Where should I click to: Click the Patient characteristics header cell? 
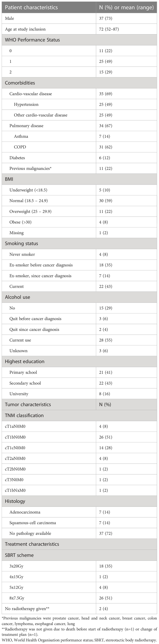[49, 7]
